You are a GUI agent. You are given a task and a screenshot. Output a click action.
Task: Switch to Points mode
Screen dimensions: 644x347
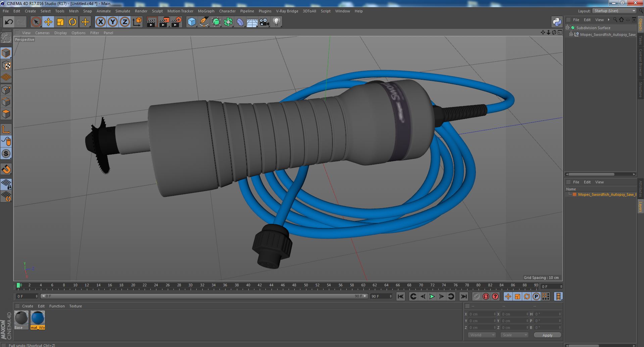(x=6, y=90)
